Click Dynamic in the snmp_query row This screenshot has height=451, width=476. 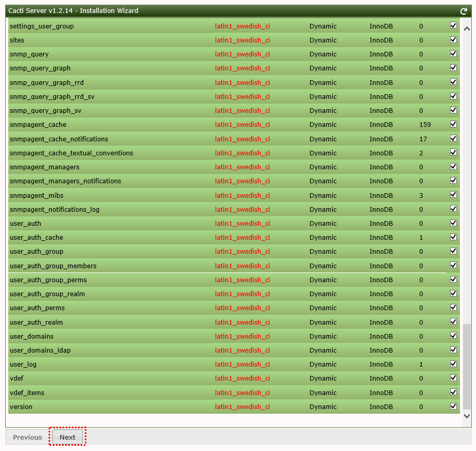[323, 54]
